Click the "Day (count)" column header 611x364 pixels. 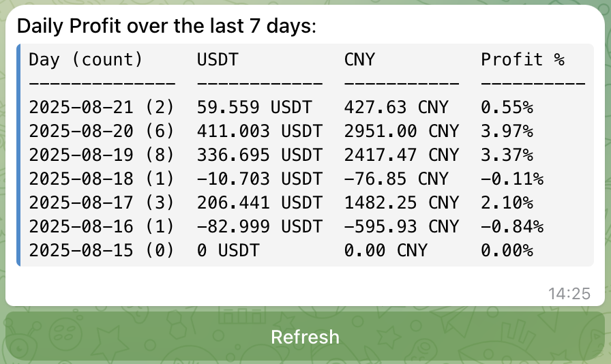86,59
